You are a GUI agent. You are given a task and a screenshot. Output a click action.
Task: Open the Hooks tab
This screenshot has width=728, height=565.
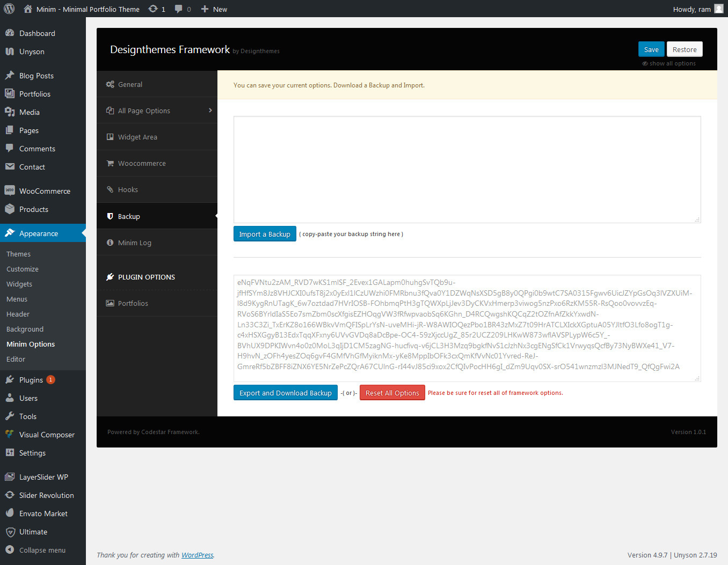click(x=157, y=189)
